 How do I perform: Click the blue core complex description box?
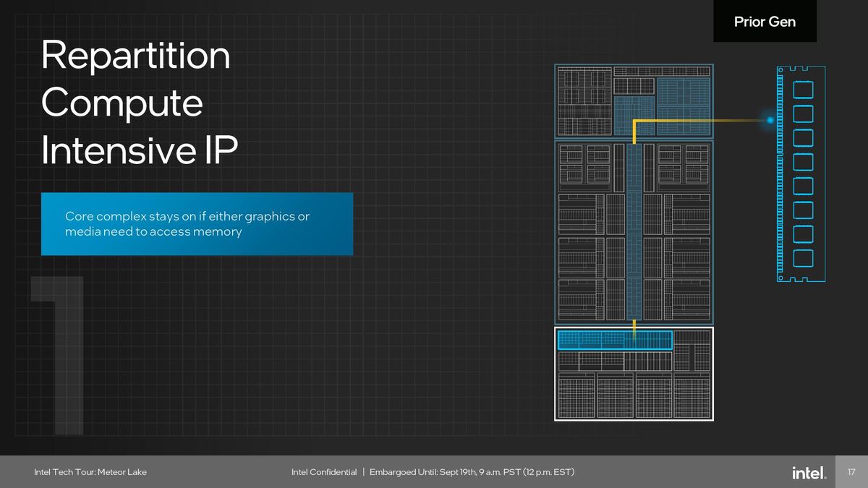[197, 224]
